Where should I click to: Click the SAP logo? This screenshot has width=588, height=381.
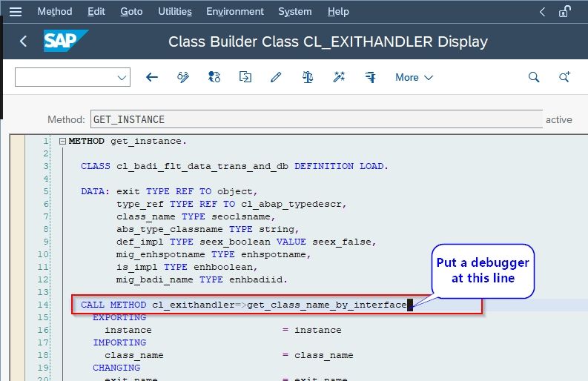coord(66,41)
